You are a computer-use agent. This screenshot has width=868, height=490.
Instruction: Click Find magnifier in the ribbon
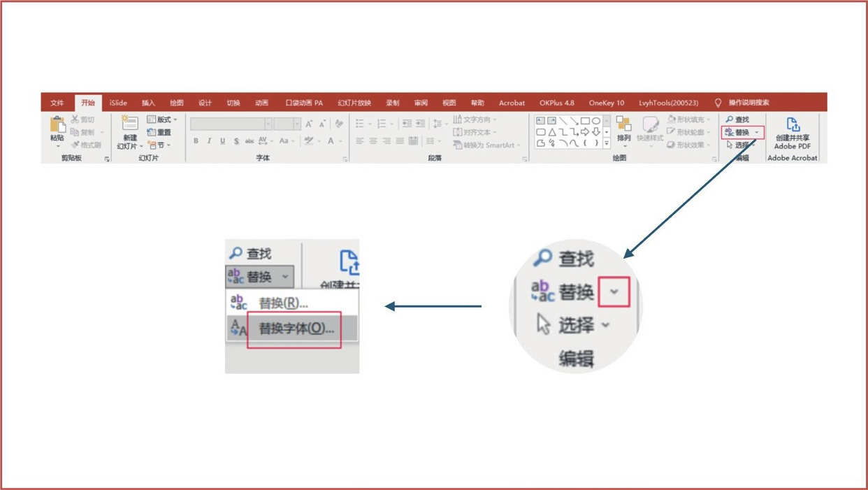coord(730,120)
